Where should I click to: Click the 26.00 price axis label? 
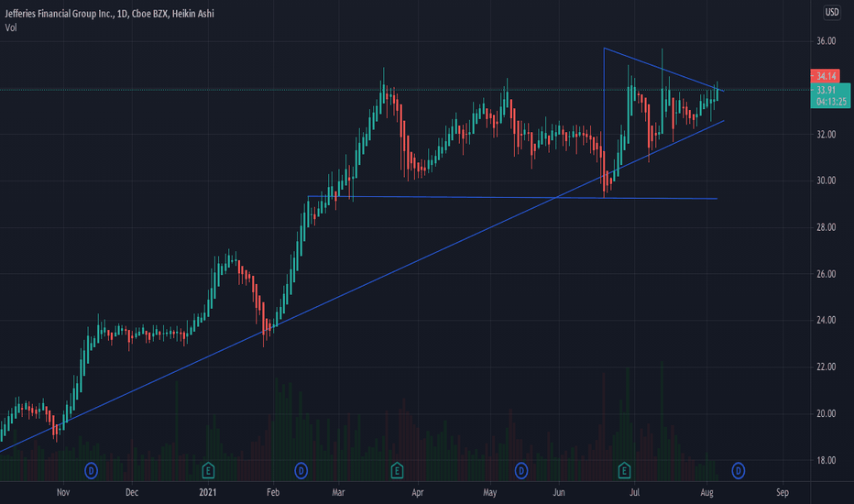[827, 274]
